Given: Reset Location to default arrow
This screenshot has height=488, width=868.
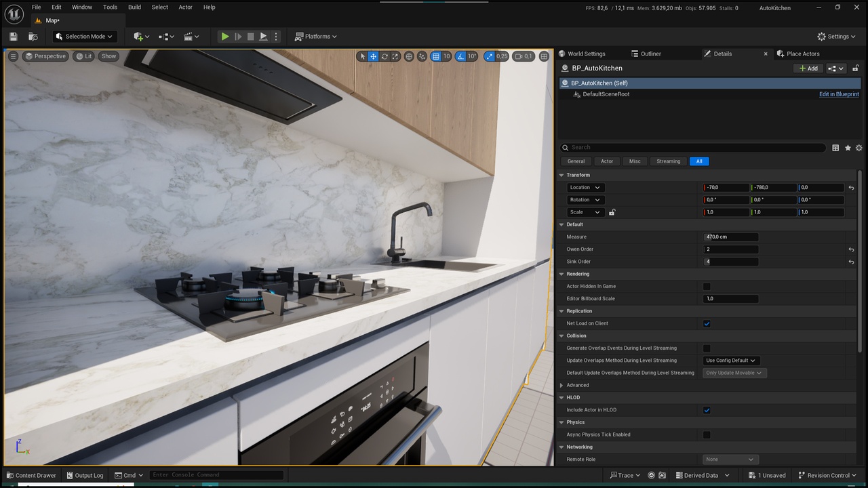Looking at the screenshot, I should coord(851,188).
